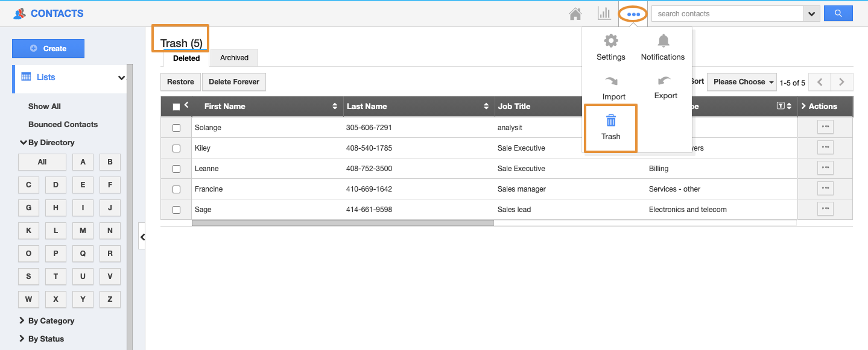Tick the checkbox for Solange row
Viewport: 868px width, 350px height.
click(176, 128)
